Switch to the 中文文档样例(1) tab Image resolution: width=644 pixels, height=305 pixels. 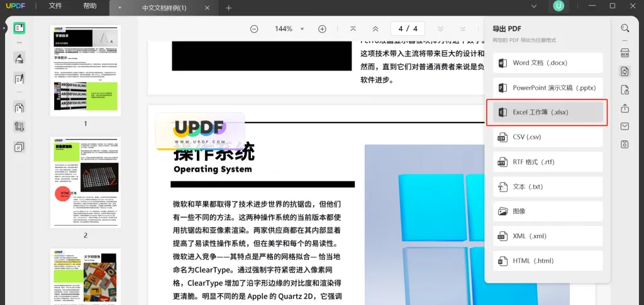point(164,8)
